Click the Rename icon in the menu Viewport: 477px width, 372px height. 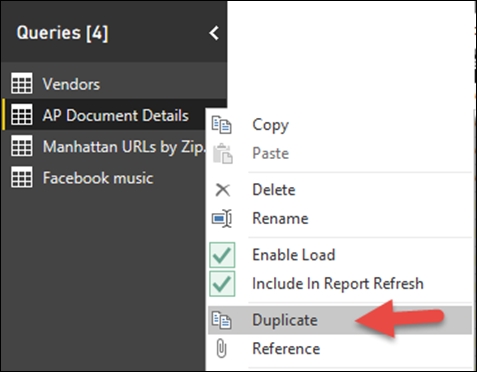[x=222, y=219]
